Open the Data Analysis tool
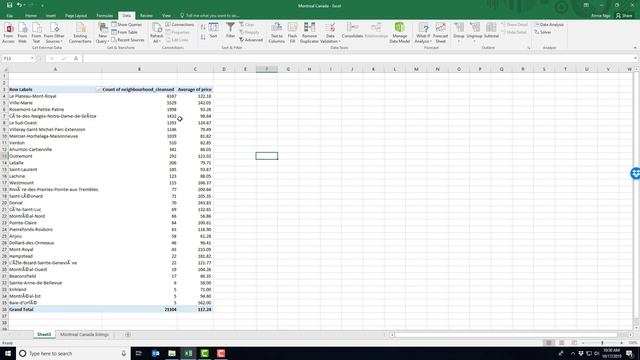The width and height of the screenshot is (640, 360). (549, 24)
